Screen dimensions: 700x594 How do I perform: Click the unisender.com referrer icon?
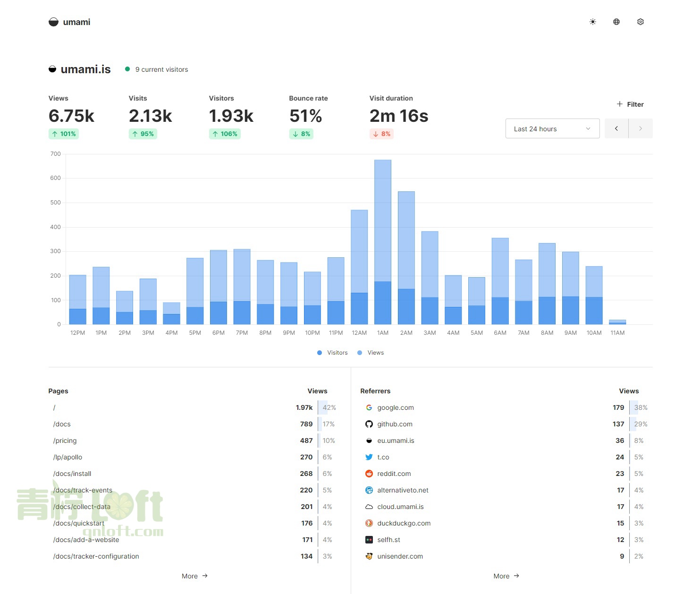tap(369, 556)
